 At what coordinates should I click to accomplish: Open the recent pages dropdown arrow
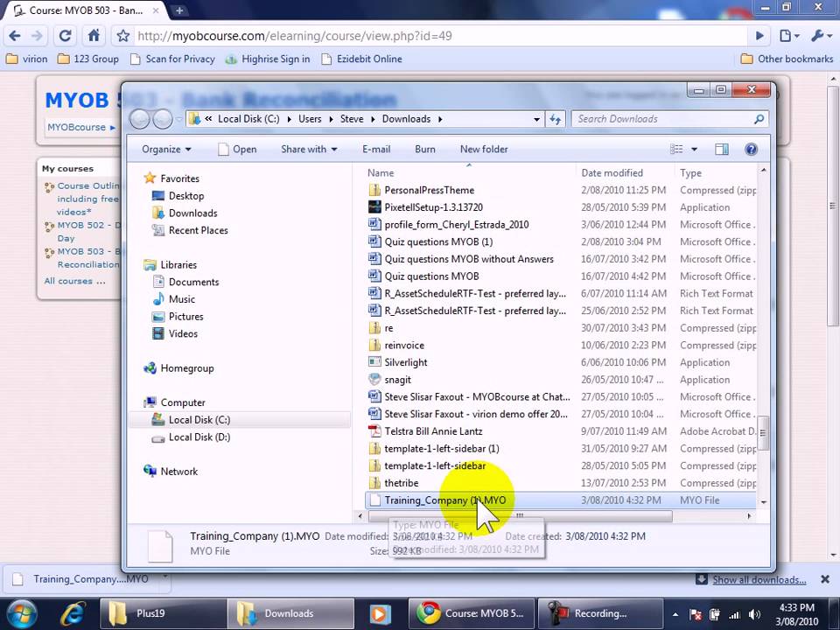(178, 119)
